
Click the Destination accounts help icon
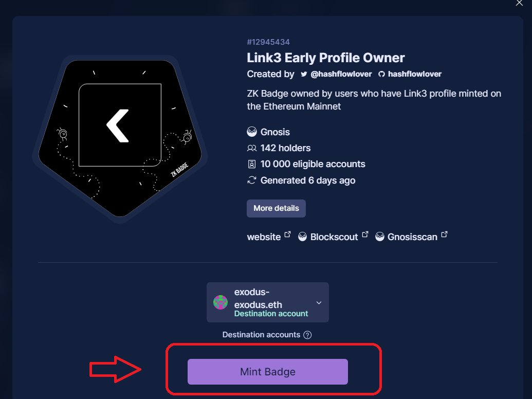pyautogui.click(x=307, y=335)
